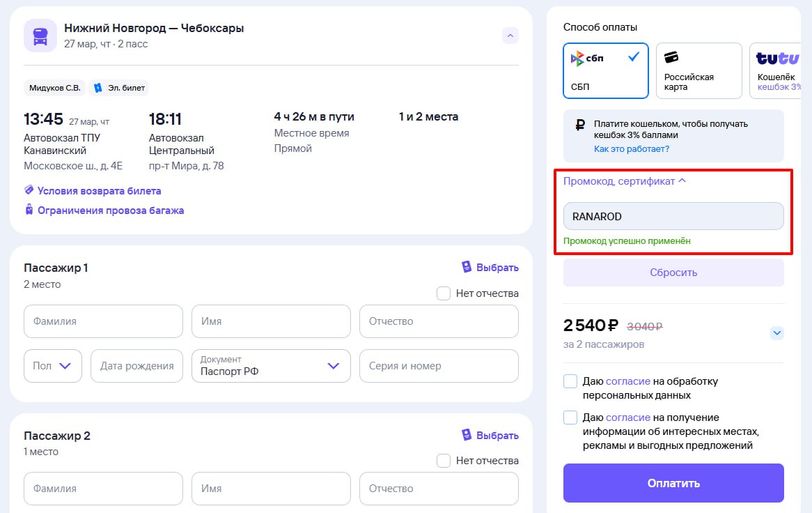Open the Пол dropdown for Пассажир 1

click(x=52, y=366)
